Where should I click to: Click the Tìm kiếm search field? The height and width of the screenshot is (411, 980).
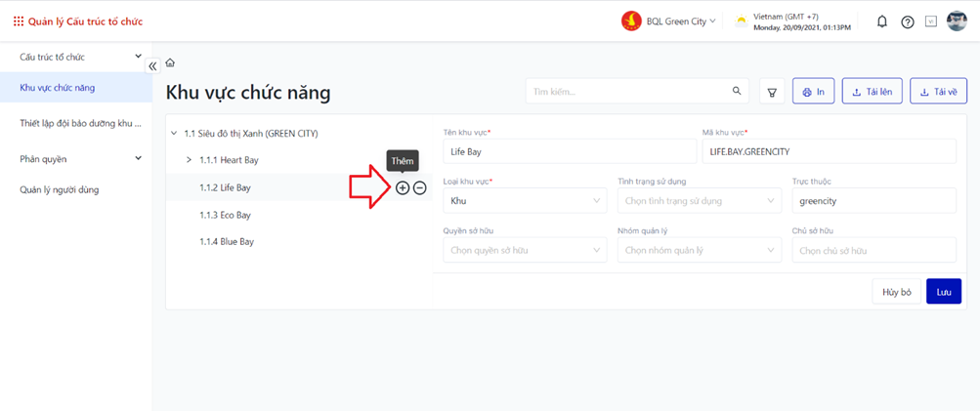tap(637, 91)
